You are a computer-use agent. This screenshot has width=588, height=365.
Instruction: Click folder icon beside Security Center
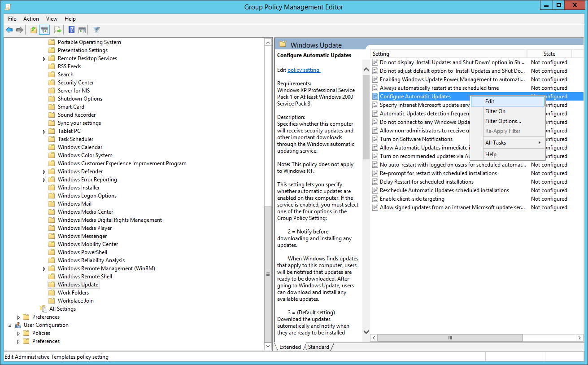(x=52, y=83)
